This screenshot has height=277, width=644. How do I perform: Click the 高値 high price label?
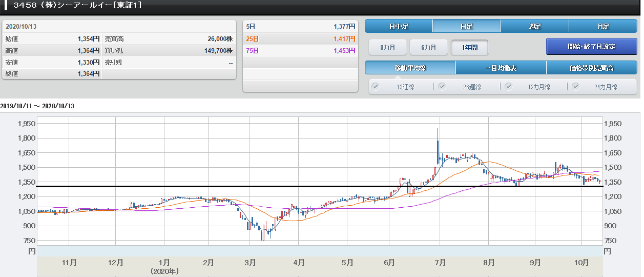coord(11,50)
